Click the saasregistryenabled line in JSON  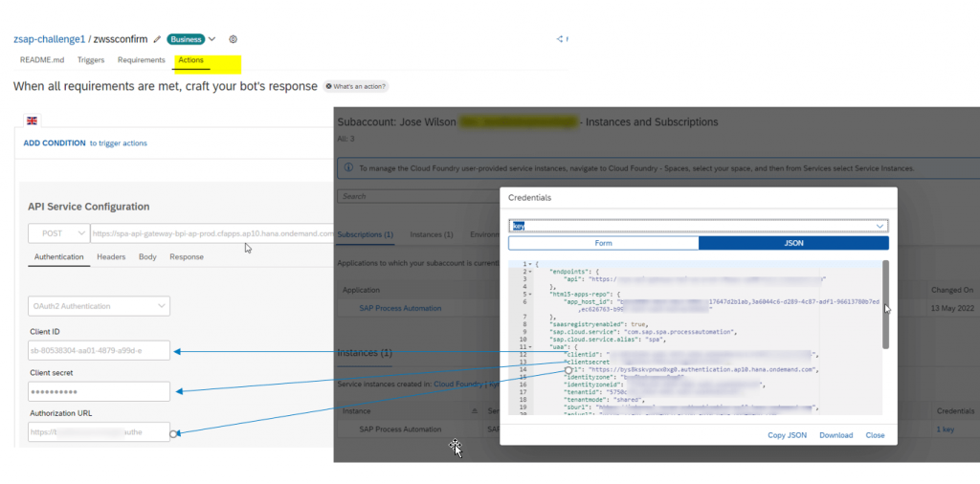pyautogui.click(x=599, y=325)
